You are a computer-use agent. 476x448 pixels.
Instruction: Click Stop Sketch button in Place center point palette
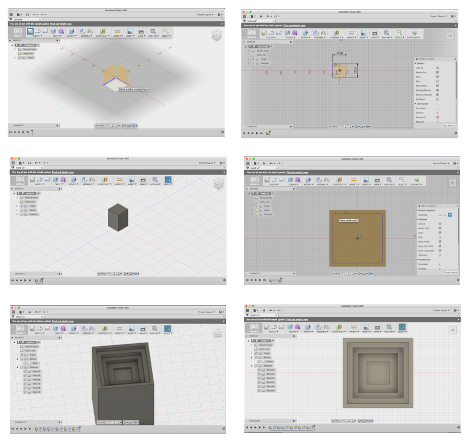click(x=451, y=272)
